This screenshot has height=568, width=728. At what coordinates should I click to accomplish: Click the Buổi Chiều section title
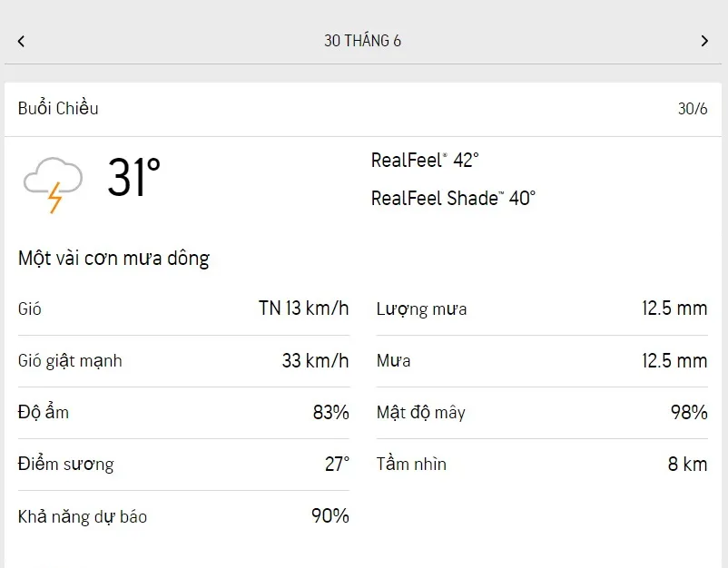point(58,108)
